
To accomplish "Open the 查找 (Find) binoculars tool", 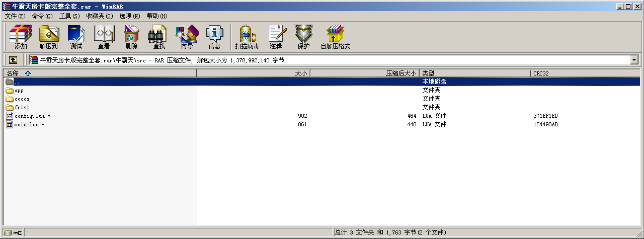I will 159,37.
